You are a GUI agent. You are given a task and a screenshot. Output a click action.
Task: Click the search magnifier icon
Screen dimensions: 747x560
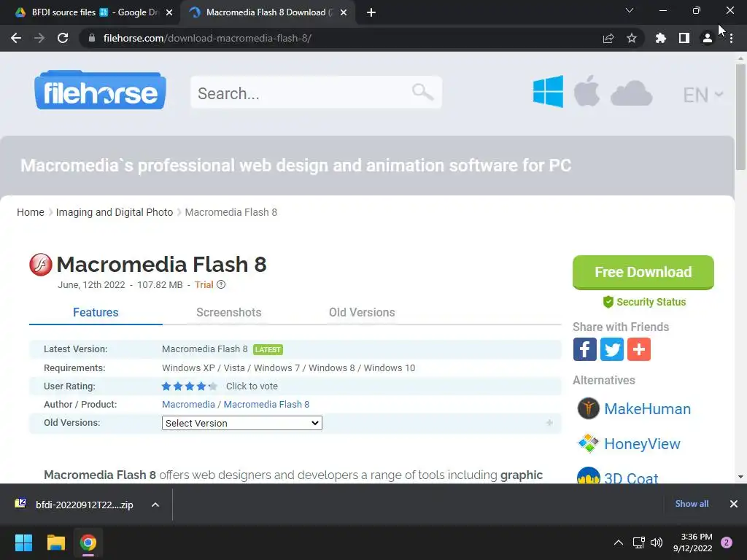(422, 91)
